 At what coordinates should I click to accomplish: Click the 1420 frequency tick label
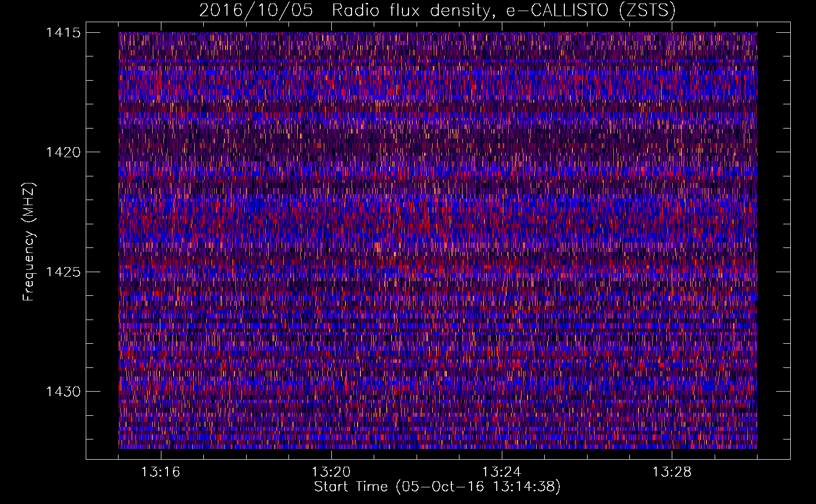(64, 152)
